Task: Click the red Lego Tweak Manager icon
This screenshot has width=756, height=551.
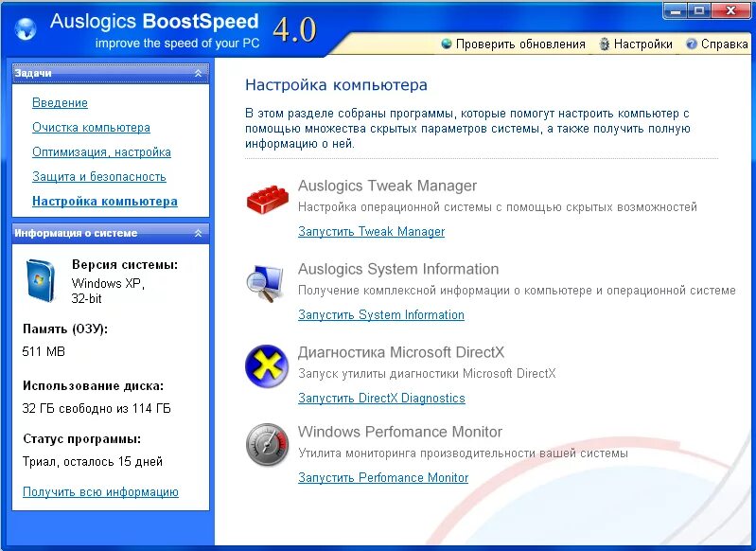Action: pyautogui.click(x=268, y=199)
